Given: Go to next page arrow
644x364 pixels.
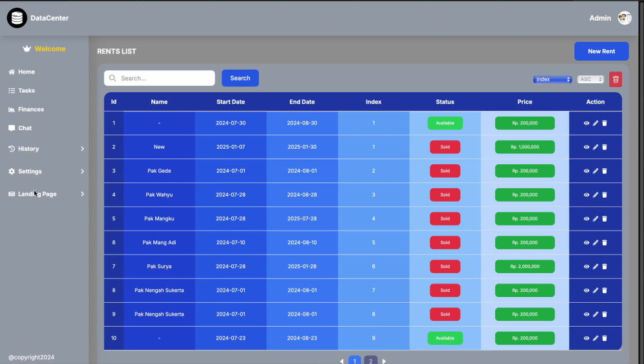Looking at the screenshot, I should (384, 361).
